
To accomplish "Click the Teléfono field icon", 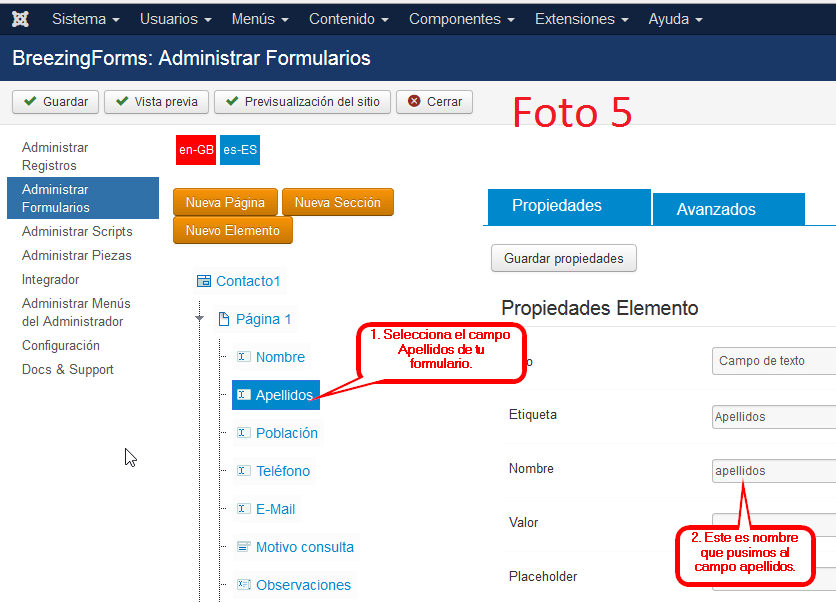I will point(244,470).
